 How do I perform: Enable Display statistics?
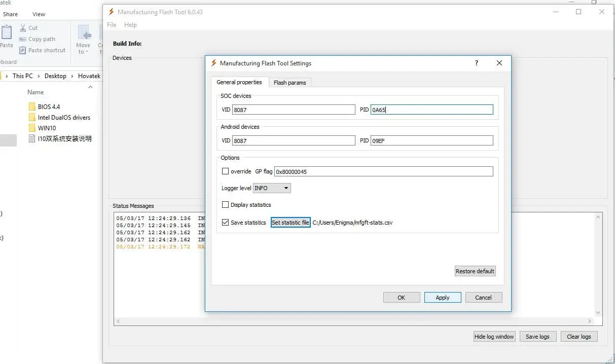226,205
